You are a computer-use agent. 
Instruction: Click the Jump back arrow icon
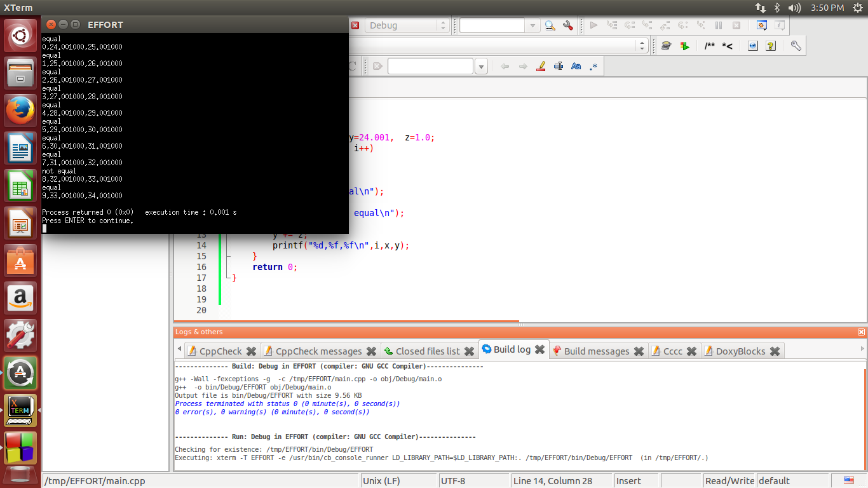(505, 66)
